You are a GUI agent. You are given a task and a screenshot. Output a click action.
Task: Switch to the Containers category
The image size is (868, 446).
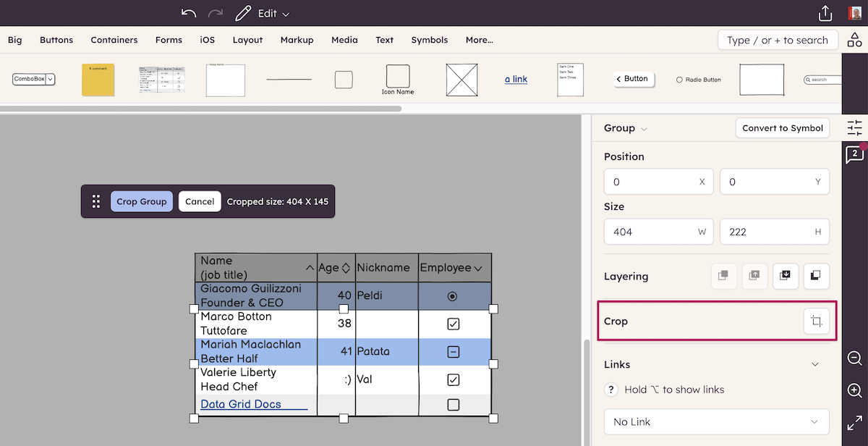tap(114, 40)
